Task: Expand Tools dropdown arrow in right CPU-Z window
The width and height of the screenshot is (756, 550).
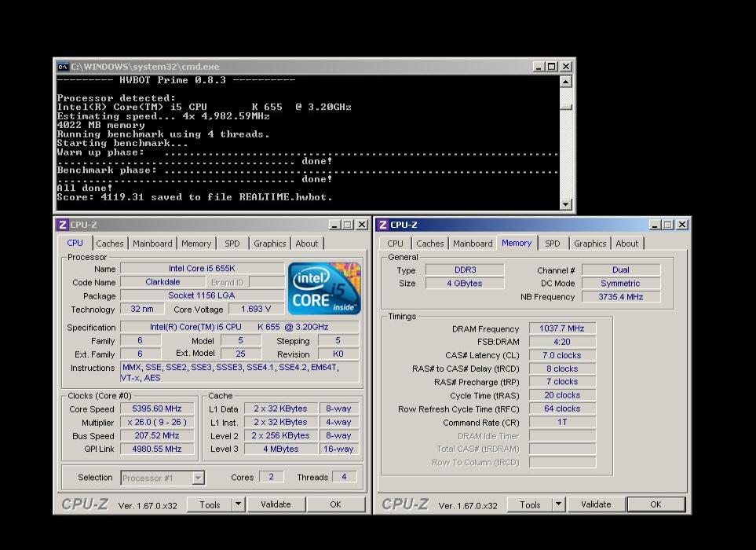Action: [558, 504]
